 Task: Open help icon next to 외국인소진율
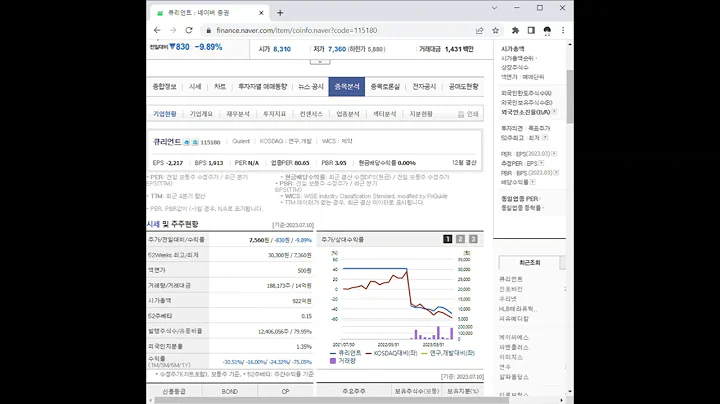tap(554, 112)
